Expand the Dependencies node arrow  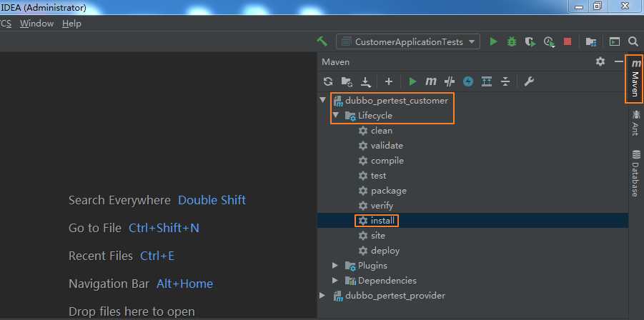(335, 281)
